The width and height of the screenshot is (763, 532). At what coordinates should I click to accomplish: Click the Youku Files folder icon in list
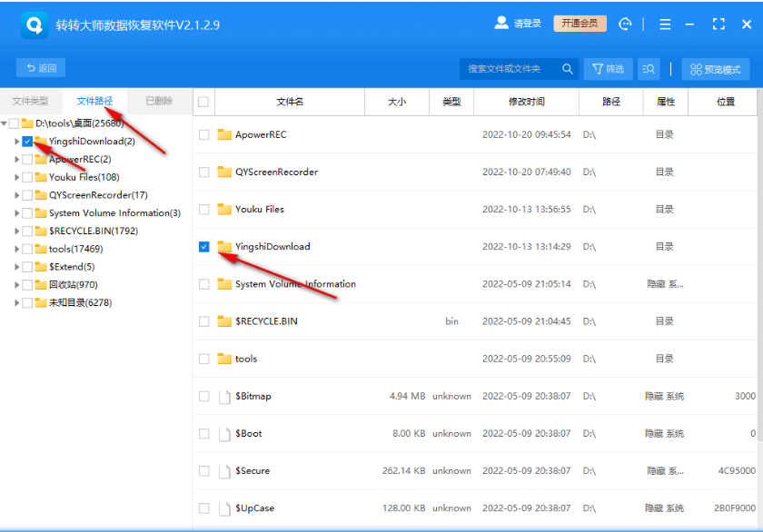[224, 209]
